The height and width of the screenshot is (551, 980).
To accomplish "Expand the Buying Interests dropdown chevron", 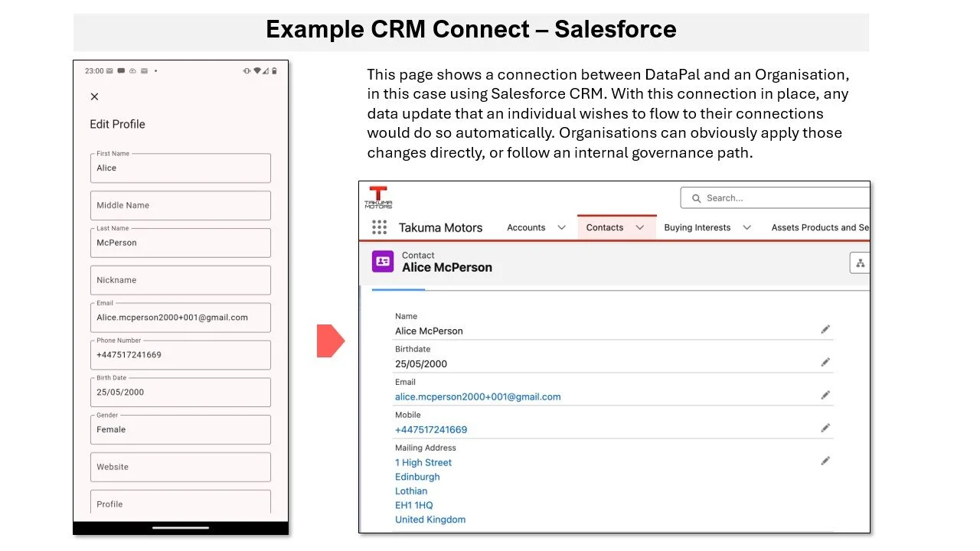I will tap(747, 227).
